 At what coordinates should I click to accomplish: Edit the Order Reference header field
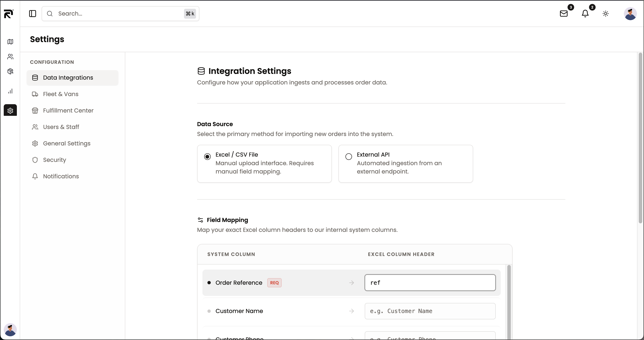[x=430, y=283]
